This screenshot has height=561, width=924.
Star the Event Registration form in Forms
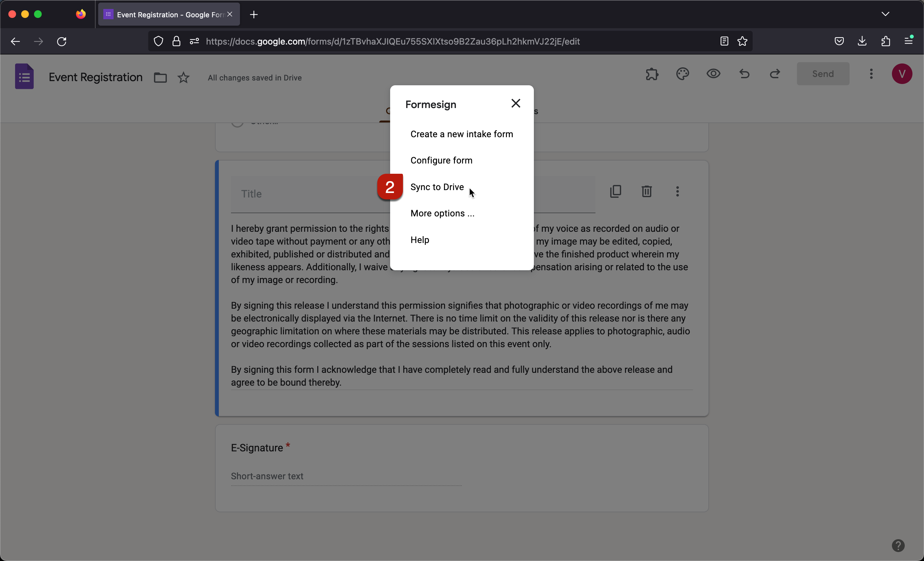click(184, 77)
